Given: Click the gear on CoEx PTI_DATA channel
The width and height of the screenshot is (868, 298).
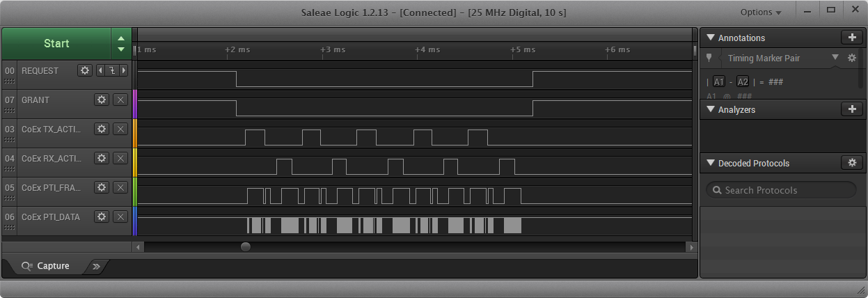Looking at the screenshot, I should tap(102, 217).
